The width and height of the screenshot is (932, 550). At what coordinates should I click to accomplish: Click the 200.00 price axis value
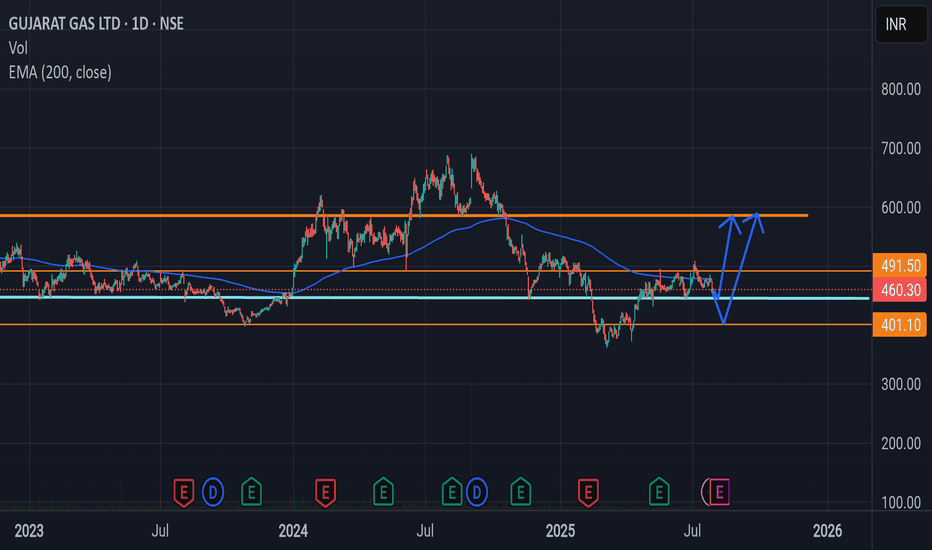coord(900,444)
